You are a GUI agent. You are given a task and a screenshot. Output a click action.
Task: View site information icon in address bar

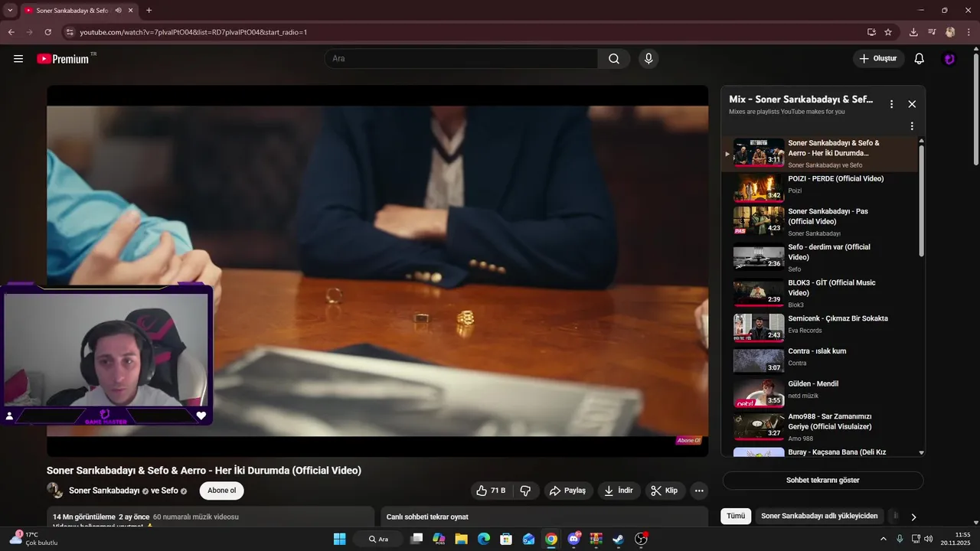(x=69, y=32)
